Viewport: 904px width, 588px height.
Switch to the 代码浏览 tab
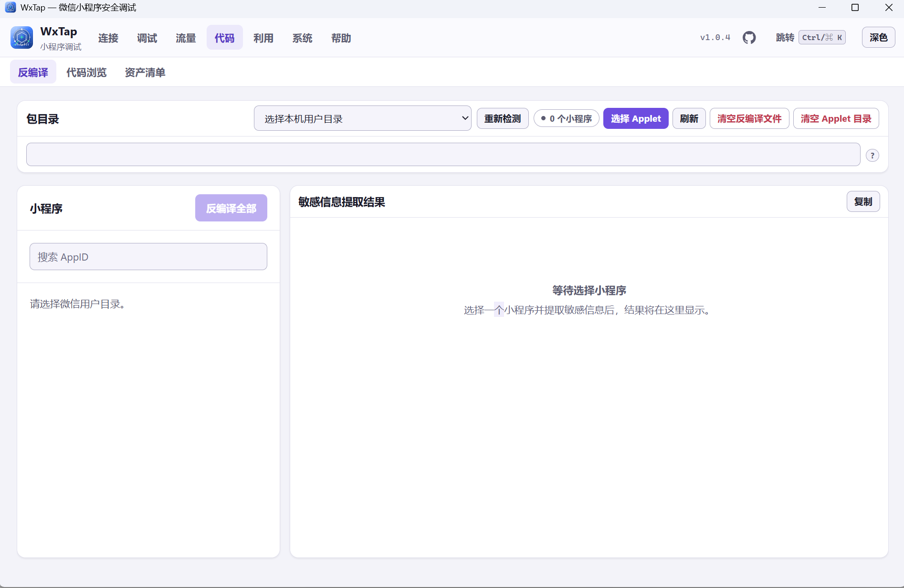pos(86,73)
